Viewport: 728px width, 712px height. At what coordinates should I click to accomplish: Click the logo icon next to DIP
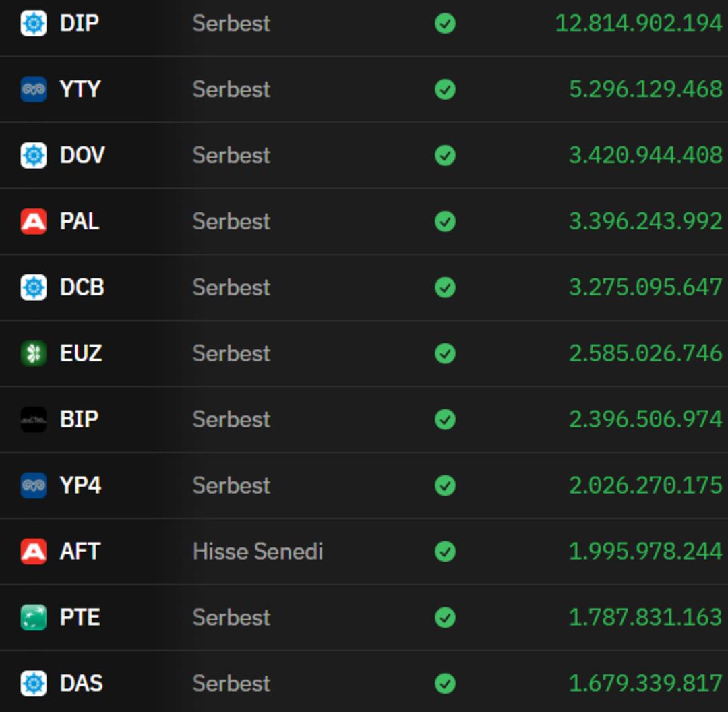tap(34, 24)
